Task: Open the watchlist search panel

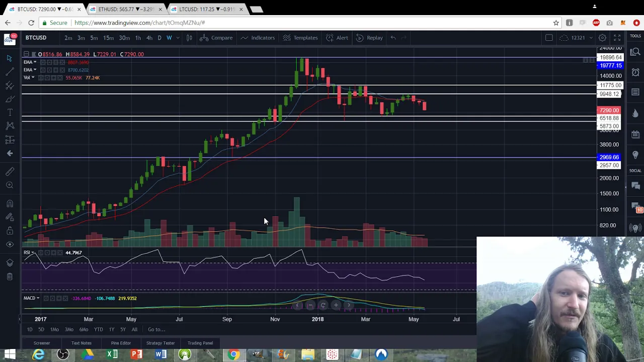Action: coord(635,52)
